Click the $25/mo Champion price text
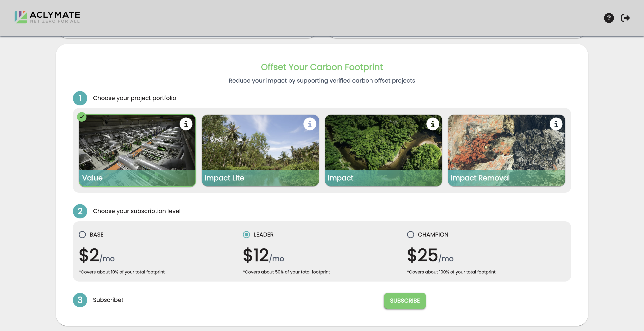Screen dimensions: 644x331 (x=430, y=255)
